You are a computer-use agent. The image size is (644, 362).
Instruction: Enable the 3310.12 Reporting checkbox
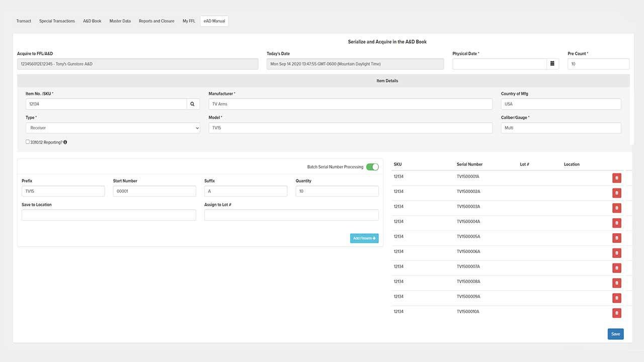pos(28,142)
